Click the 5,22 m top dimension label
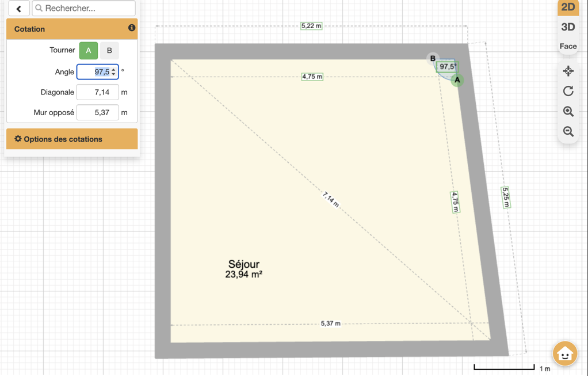The width and height of the screenshot is (588, 376). click(311, 26)
